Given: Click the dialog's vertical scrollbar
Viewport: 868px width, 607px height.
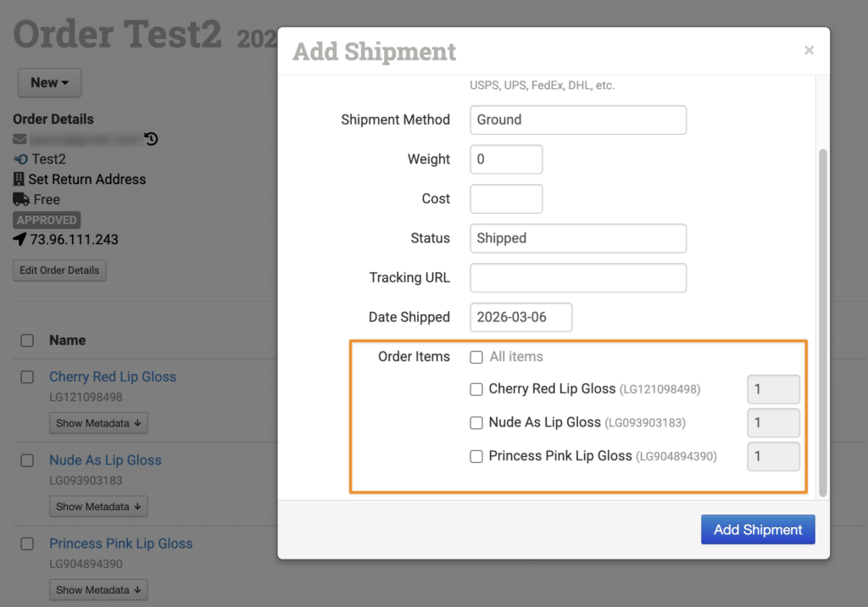Looking at the screenshot, I should (822, 322).
